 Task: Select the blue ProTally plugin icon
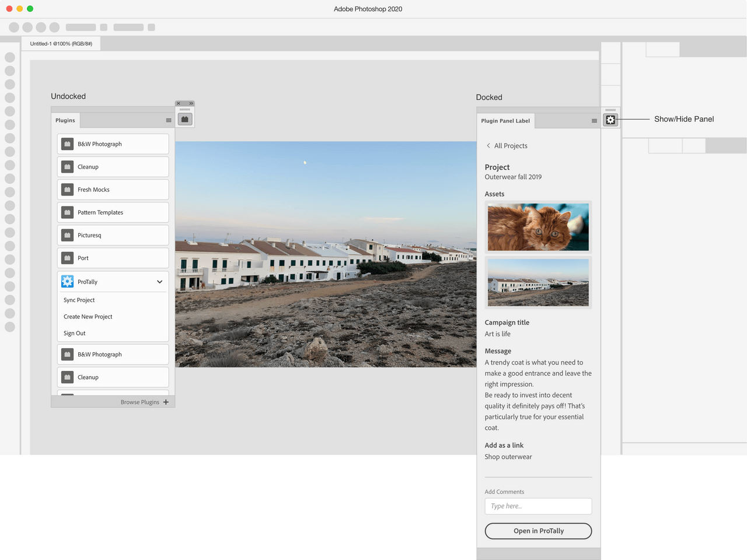67,282
